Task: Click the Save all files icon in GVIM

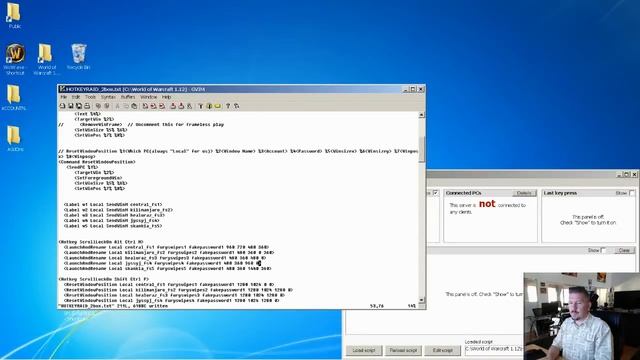Action: tap(79, 106)
